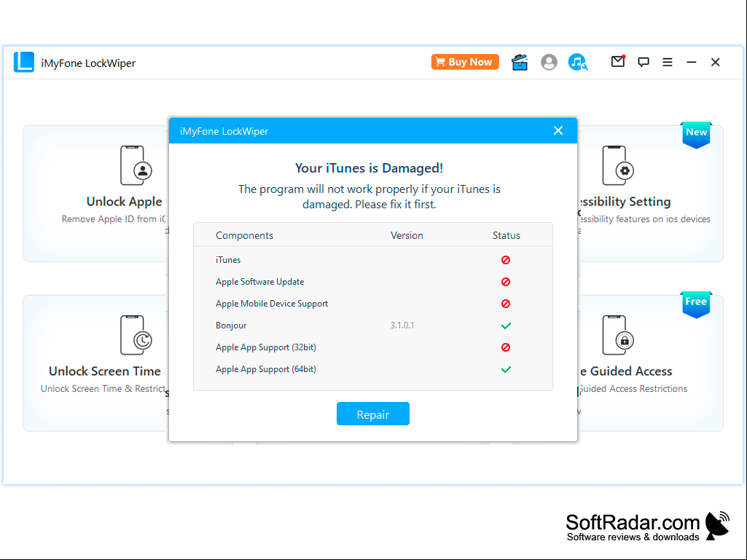Viewport: 747px width, 560px height.
Task: Close the iTunes damaged dialog
Action: 558,131
